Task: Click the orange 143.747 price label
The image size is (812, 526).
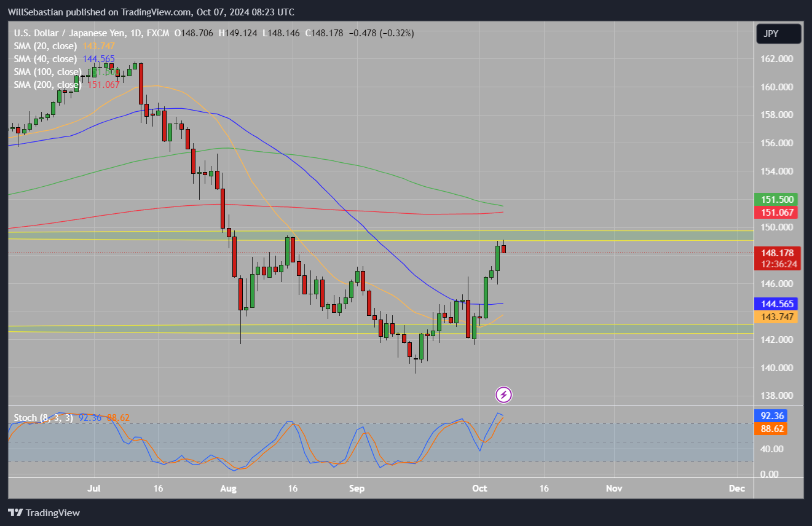Action: point(776,317)
